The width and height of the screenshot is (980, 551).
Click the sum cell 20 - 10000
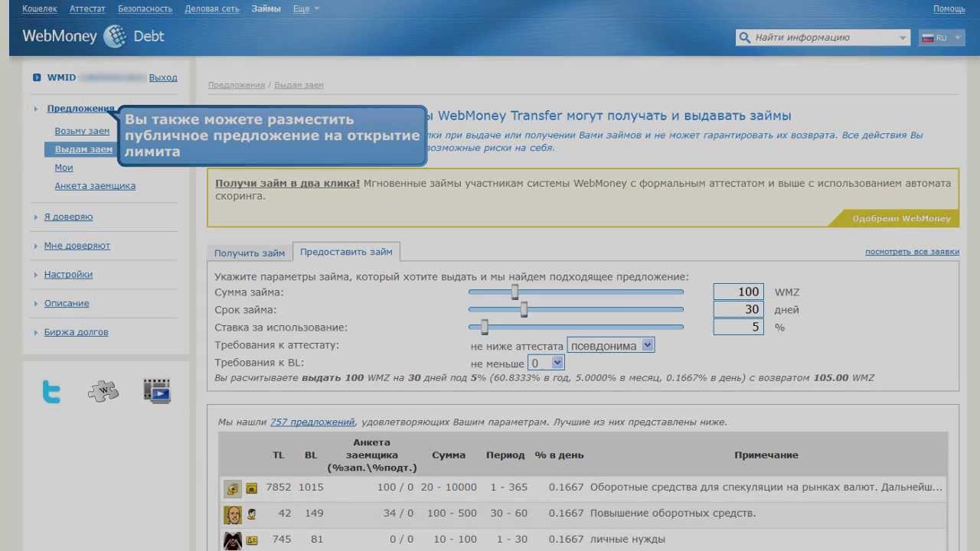(x=449, y=487)
